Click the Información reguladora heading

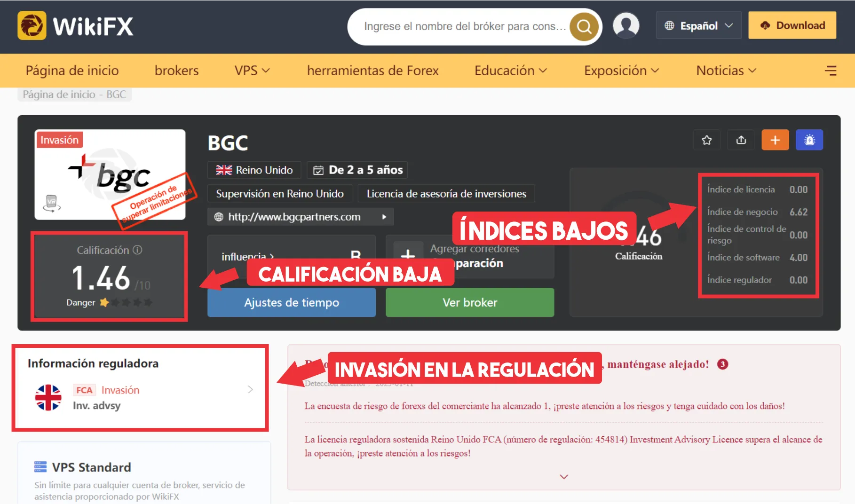[x=93, y=363]
